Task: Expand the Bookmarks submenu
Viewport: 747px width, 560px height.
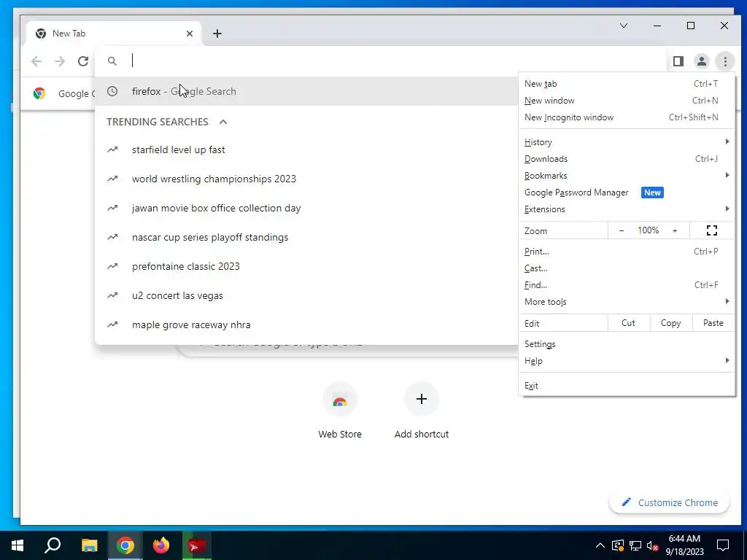Action: pos(627,176)
